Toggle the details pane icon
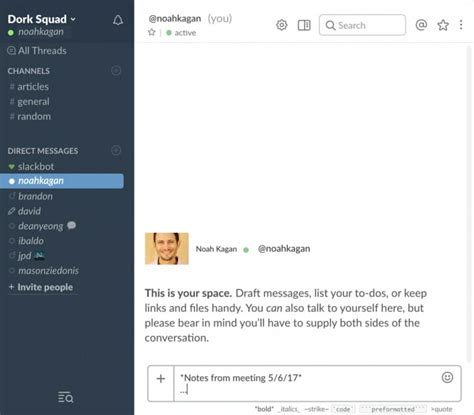This screenshot has height=415, width=474. tap(304, 25)
